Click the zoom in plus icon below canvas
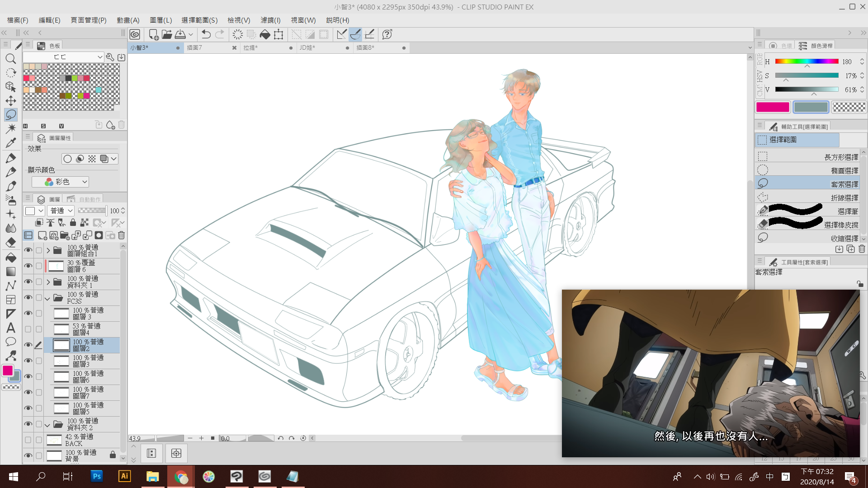The height and width of the screenshot is (488, 868). [201, 438]
